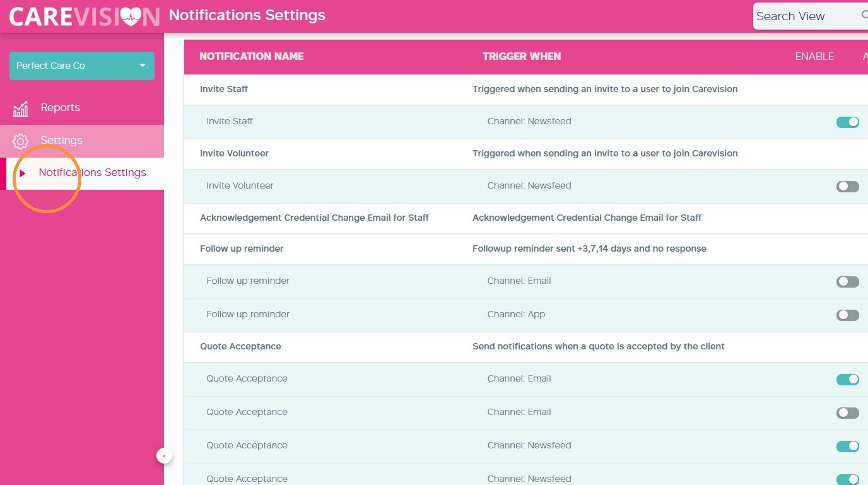Enable the Invite Volunteer Newsfeed toggle
This screenshot has height=485, width=868.
pyautogui.click(x=847, y=186)
